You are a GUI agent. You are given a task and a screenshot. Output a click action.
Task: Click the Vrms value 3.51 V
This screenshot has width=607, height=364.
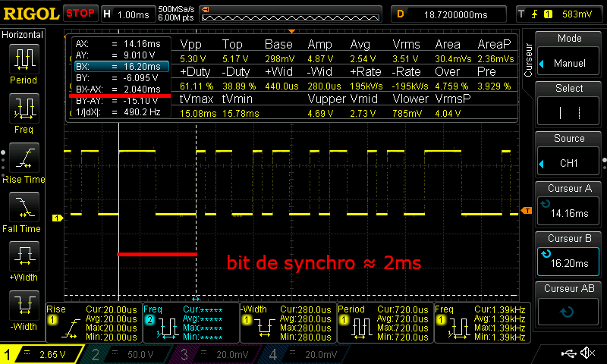pyautogui.click(x=405, y=59)
